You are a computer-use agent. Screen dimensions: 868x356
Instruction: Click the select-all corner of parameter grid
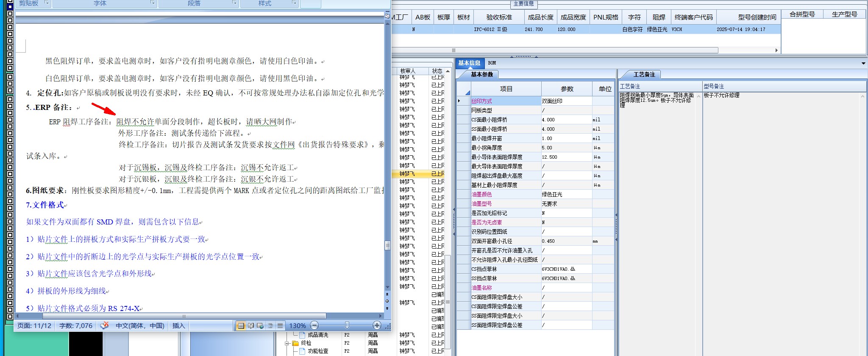[464, 89]
